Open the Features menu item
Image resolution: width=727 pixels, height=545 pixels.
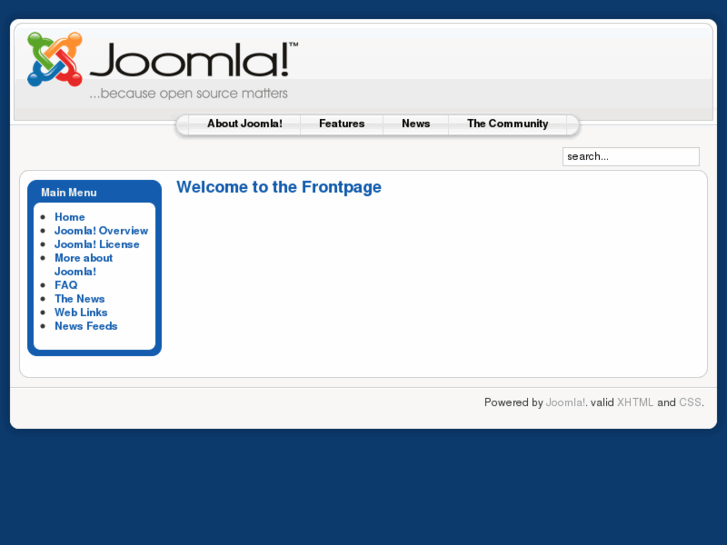point(342,124)
